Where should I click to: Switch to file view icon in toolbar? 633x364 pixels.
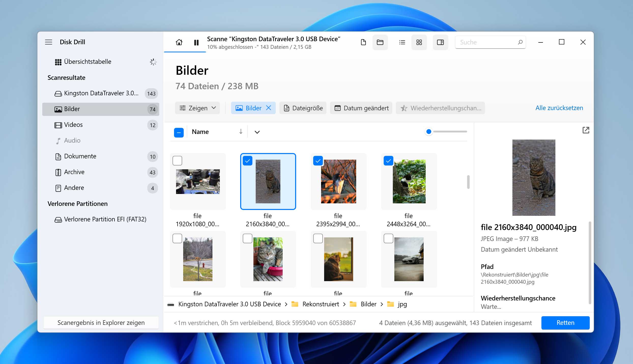coord(363,42)
